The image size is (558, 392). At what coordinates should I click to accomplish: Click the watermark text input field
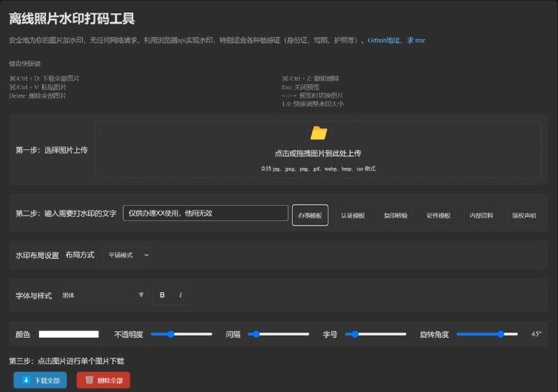pyautogui.click(x=205, y=213)
